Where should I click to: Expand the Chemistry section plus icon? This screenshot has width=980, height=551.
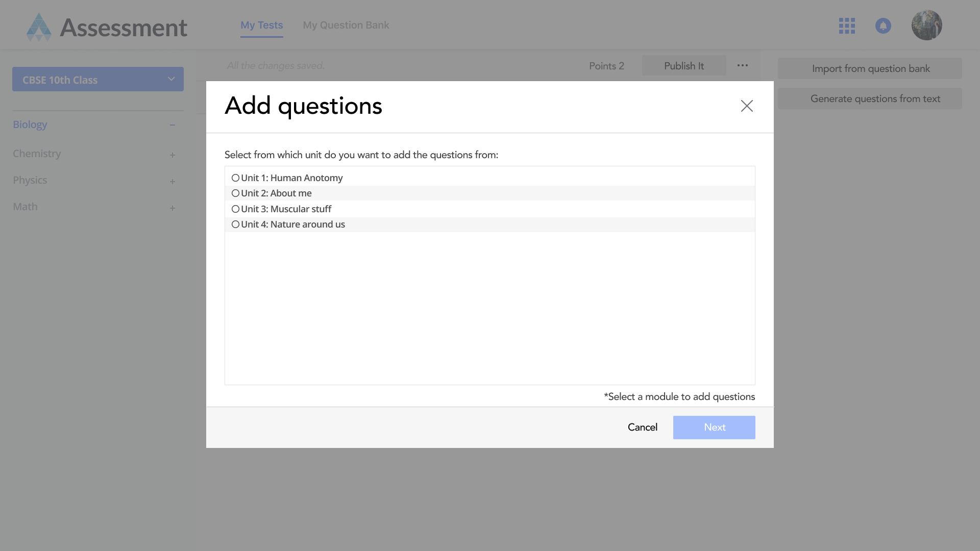coord(173,155)
